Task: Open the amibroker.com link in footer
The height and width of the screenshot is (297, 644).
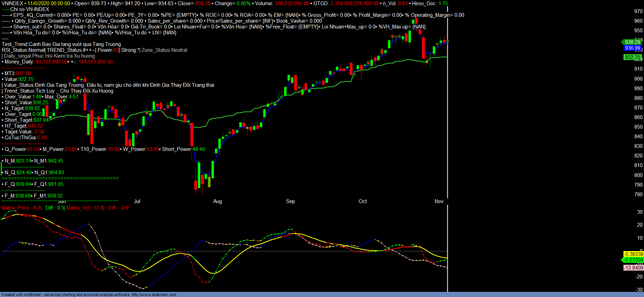Action: [x=154, y=295]
